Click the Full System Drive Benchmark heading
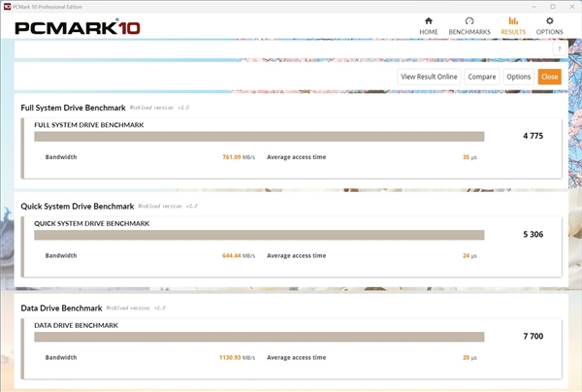The height and width of the screenshot is (392, 582). coord(73,108)
